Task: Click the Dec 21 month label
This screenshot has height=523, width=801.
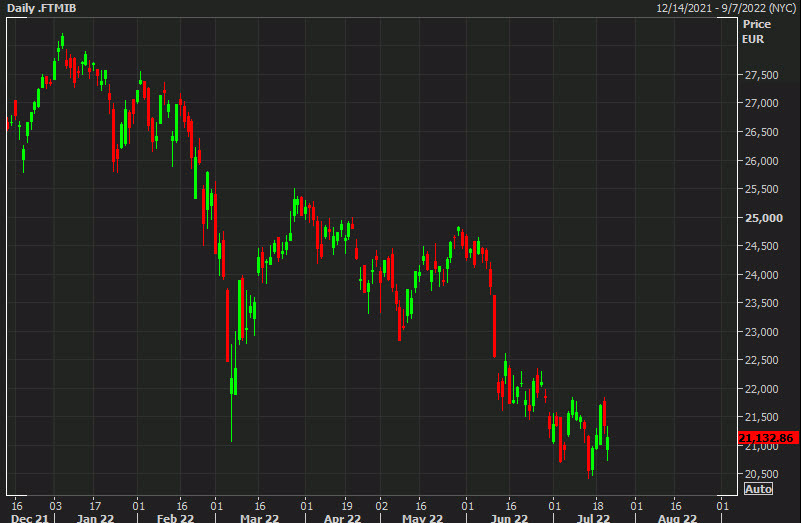Action: (30, 518)
